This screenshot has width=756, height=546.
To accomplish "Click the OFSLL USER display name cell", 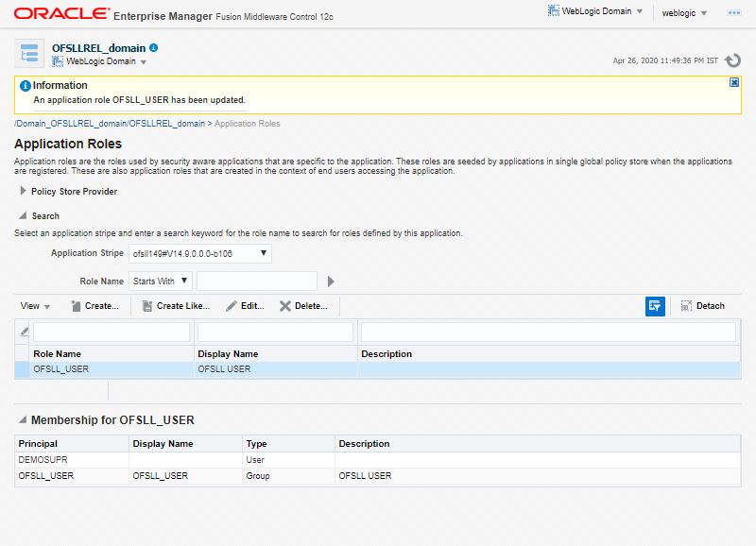I will pyautogui.click(x=224, y=369).
